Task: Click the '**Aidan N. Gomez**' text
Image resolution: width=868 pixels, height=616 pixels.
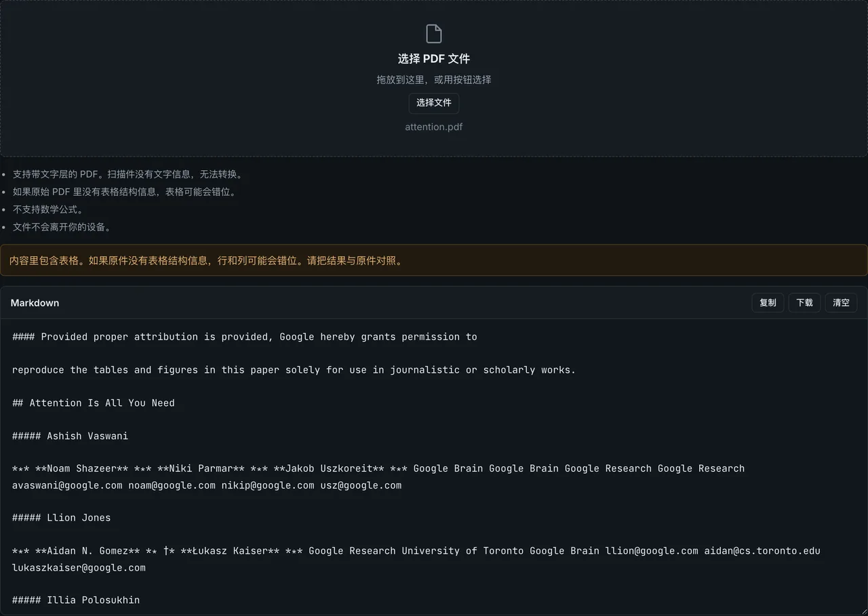Action: pyautogui.click(x=87, y=551)
